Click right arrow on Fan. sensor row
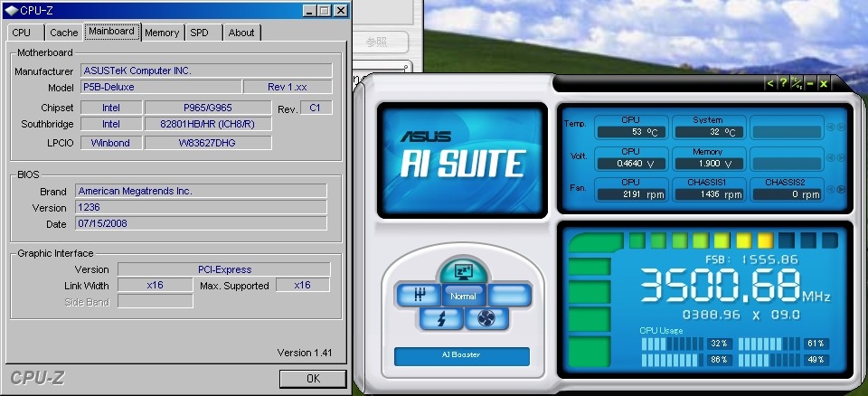The image size is (868, 396). pos(841,190)
